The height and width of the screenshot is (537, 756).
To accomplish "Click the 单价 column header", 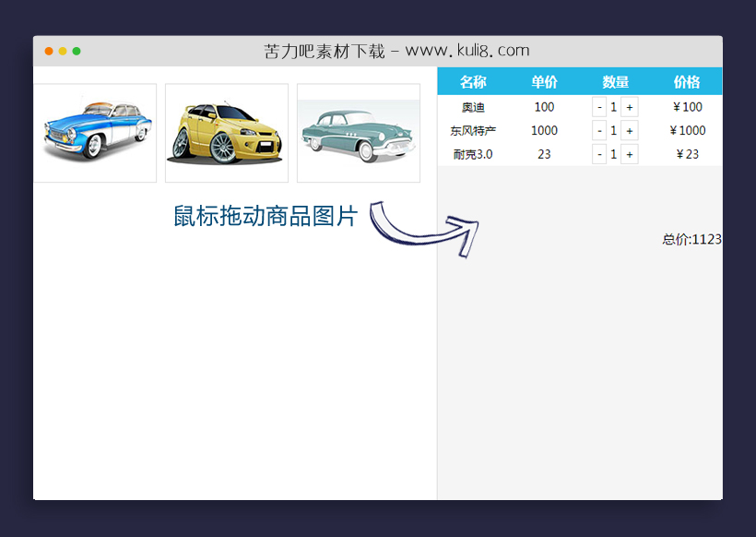I will pyautogui.click(x=544, y=82).
